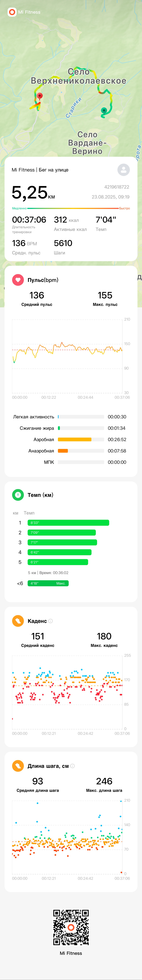Click the orange cadence shoe icon
This screenshot has width=142, height=980.
[x=18, y=621]
